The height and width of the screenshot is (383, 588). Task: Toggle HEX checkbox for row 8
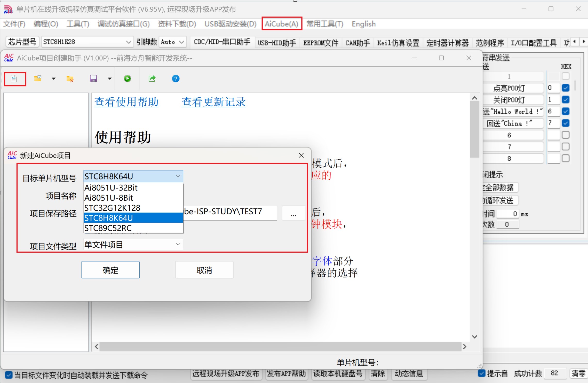(x=565, y=158)
